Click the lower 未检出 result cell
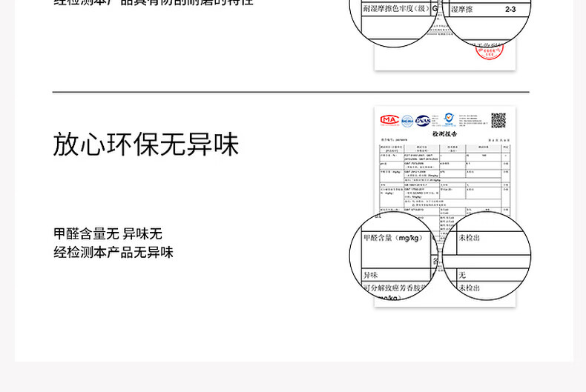This screenshot has height=392, width=586. click(469, 288)
